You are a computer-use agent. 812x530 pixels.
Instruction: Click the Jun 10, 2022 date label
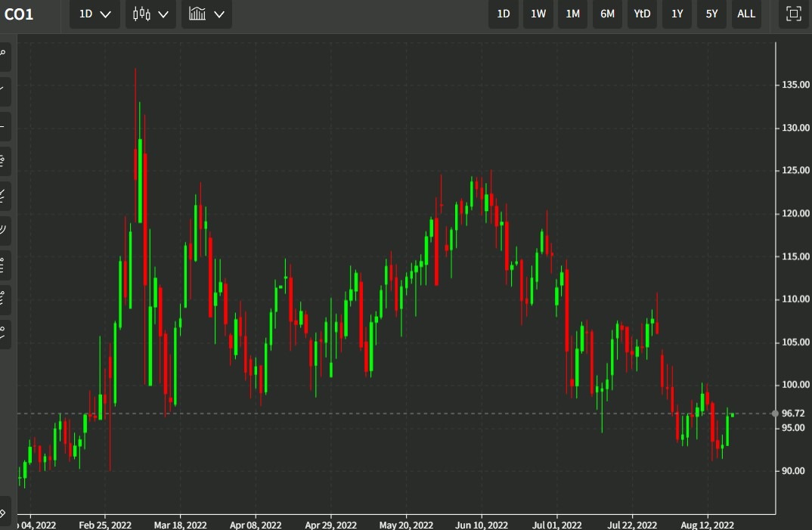tap(482, 525)
